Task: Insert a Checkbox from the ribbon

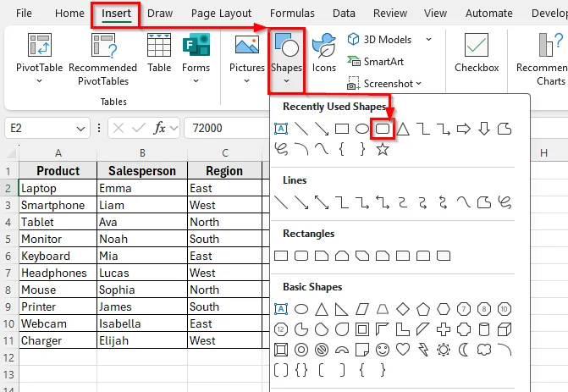Action: tap(477, 52)
